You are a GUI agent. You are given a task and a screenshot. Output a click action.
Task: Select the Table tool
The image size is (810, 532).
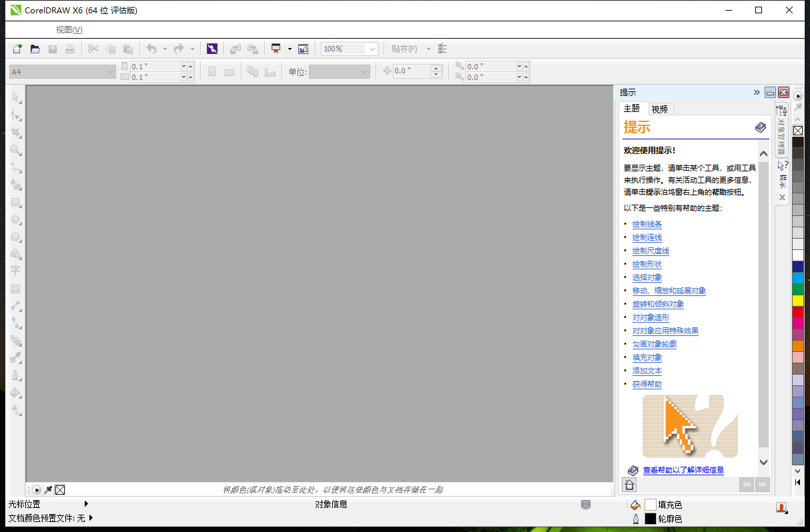15,288
